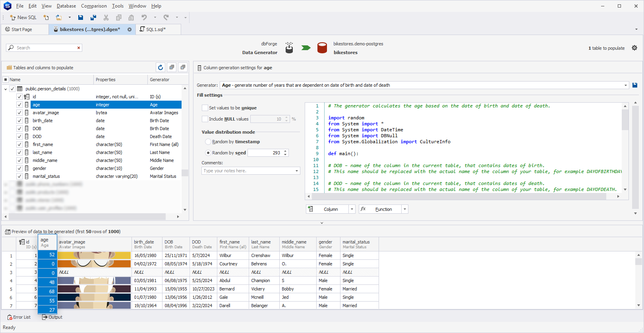Close the bikestores dgen tab
The width and height of the screenshot is (644, 333).
point(130,29)
